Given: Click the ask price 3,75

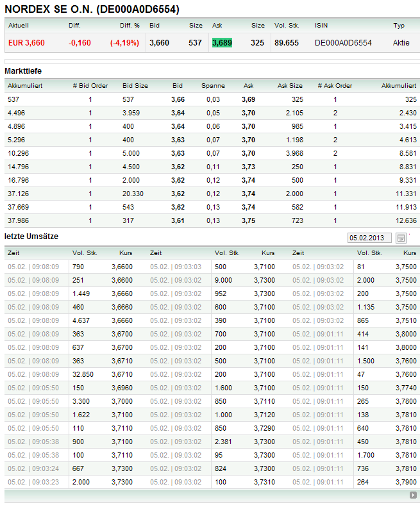Looking at the screenshot, I should click(249, 220).
